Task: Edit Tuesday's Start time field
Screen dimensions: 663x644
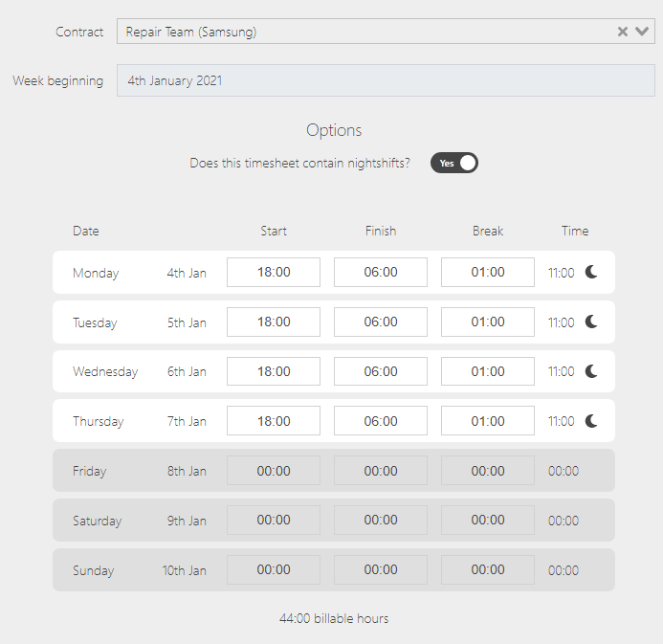Action: (274, 322)
